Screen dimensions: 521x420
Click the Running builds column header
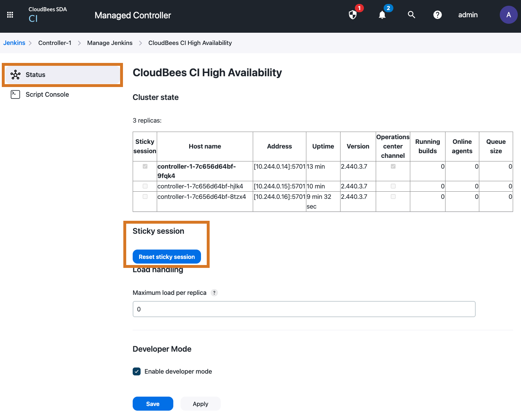(x=428, y=146)
